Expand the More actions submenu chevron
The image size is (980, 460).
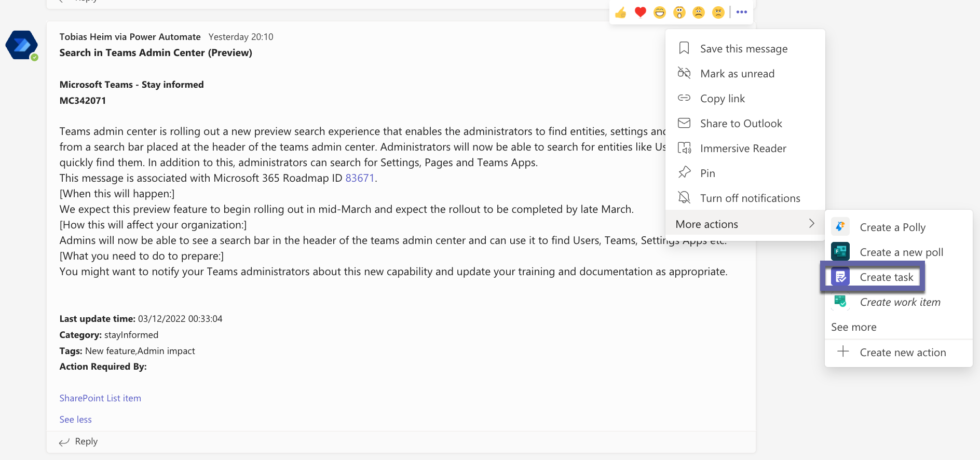pos(812,223)
